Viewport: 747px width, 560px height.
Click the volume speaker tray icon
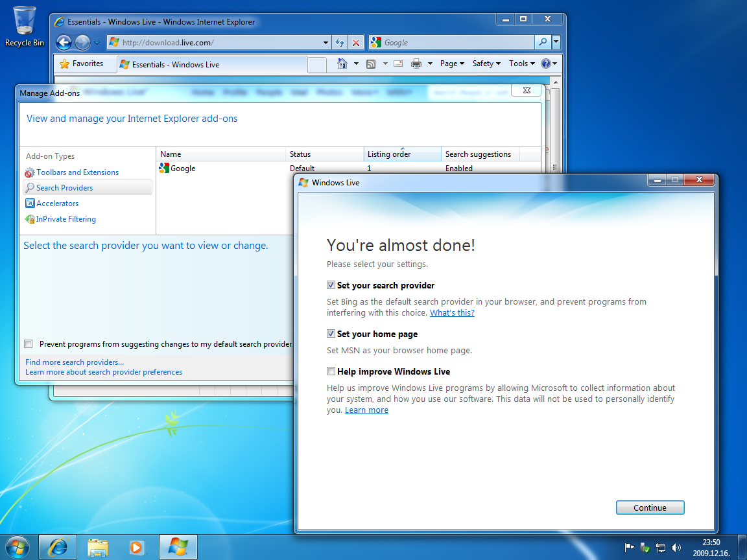pos(676,548)
